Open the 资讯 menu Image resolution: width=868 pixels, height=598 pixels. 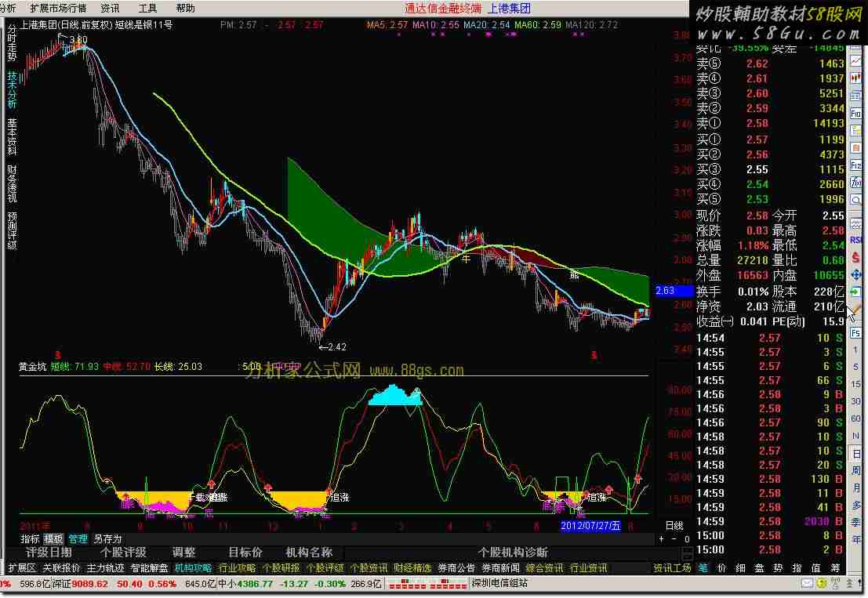[110, 9]
